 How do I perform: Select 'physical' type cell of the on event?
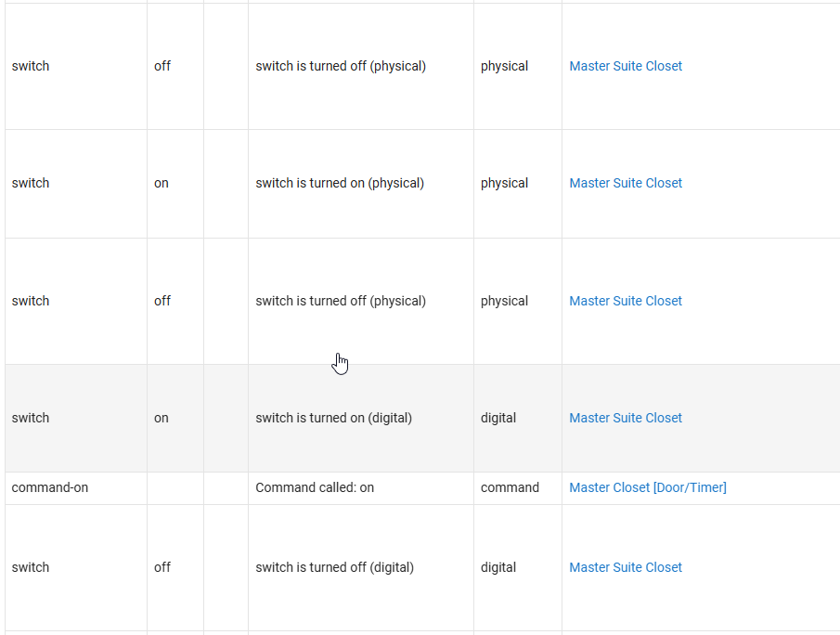[x=504, y=183]
